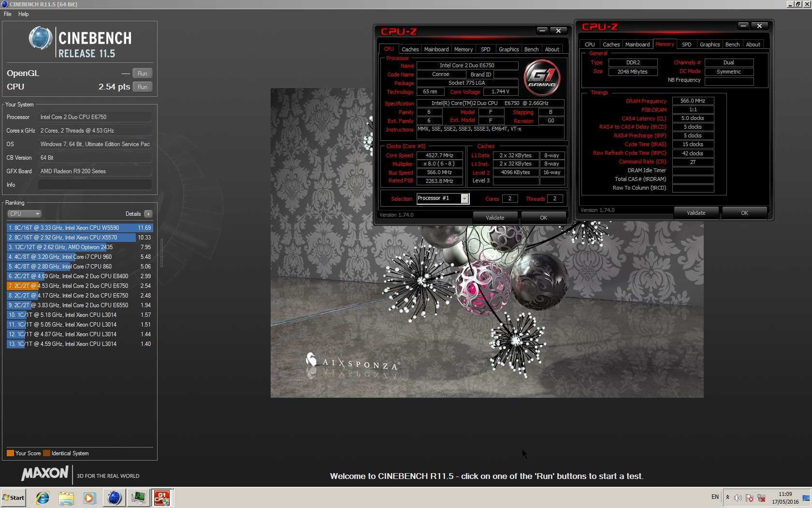Click OK in left CPU-Z window
Viewport: 812px width, 508px height.
pyautogui.click(x=543, y=218)
